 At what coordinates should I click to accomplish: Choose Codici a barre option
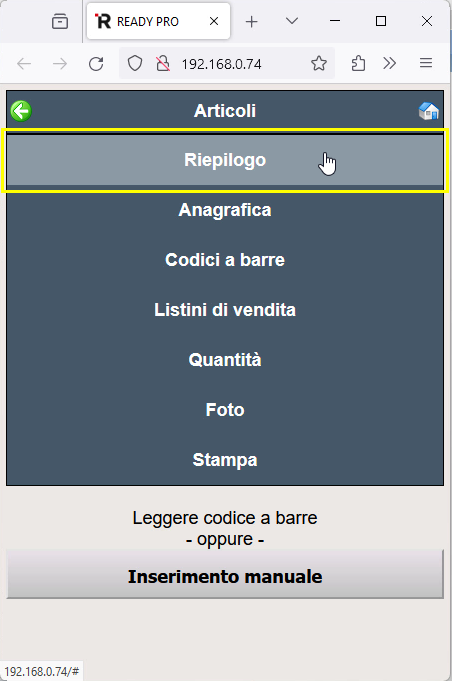(225, 260)
